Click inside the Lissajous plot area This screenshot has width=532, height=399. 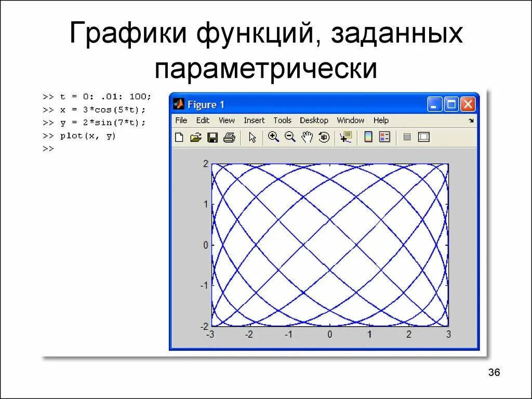pos(330,245)
